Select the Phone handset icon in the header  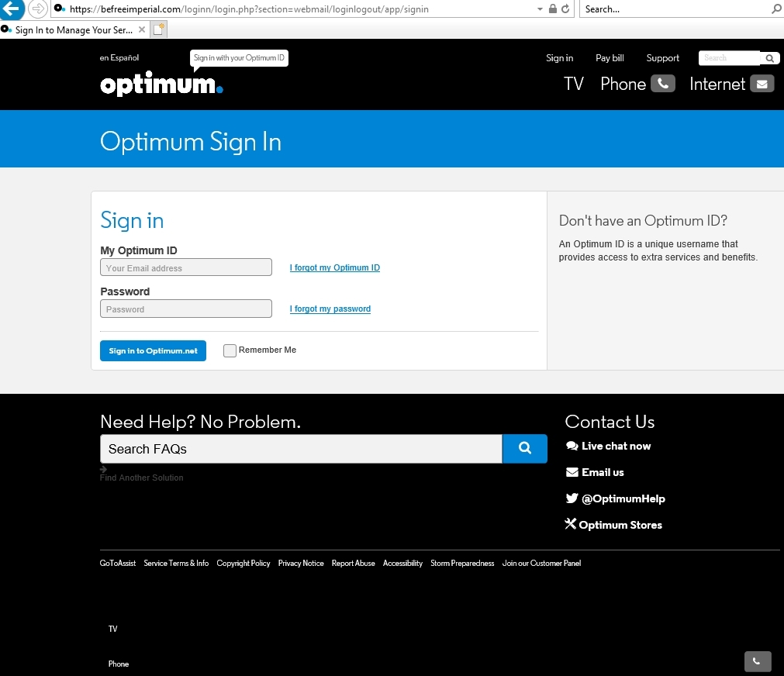(663, 83)
